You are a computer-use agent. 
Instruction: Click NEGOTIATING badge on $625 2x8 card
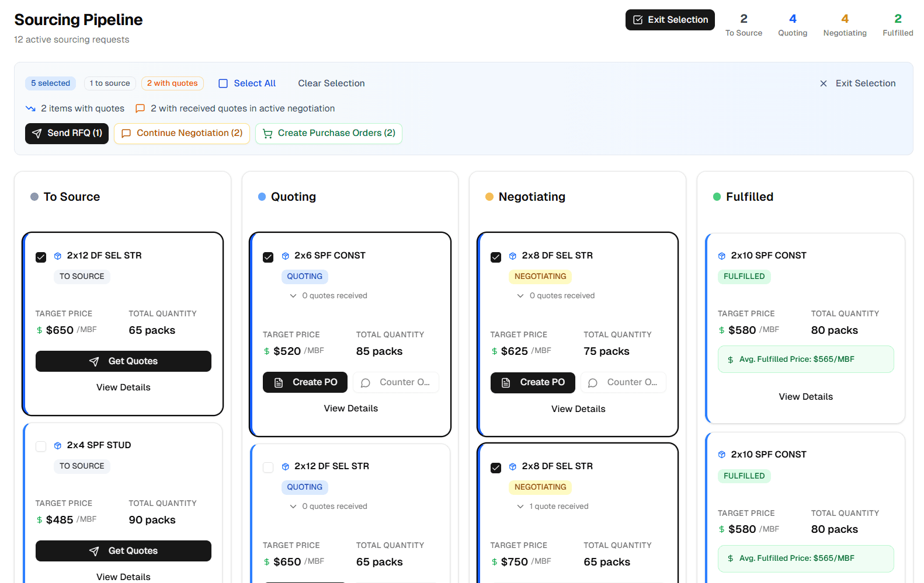(540, 277)
